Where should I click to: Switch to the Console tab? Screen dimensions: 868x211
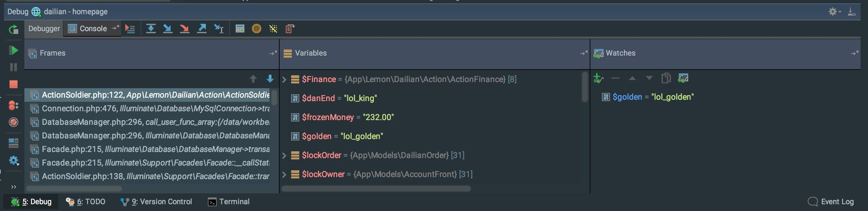point(88,29)
